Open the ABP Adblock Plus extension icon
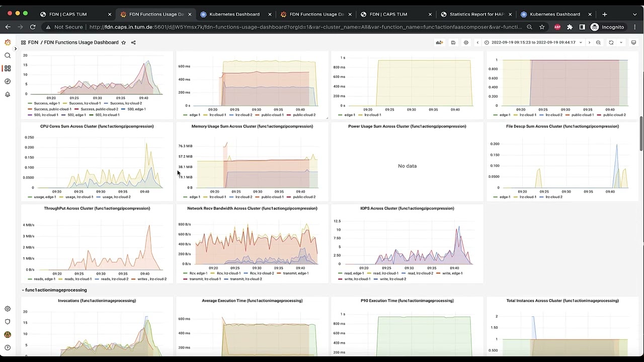 (x=557, y=27)
